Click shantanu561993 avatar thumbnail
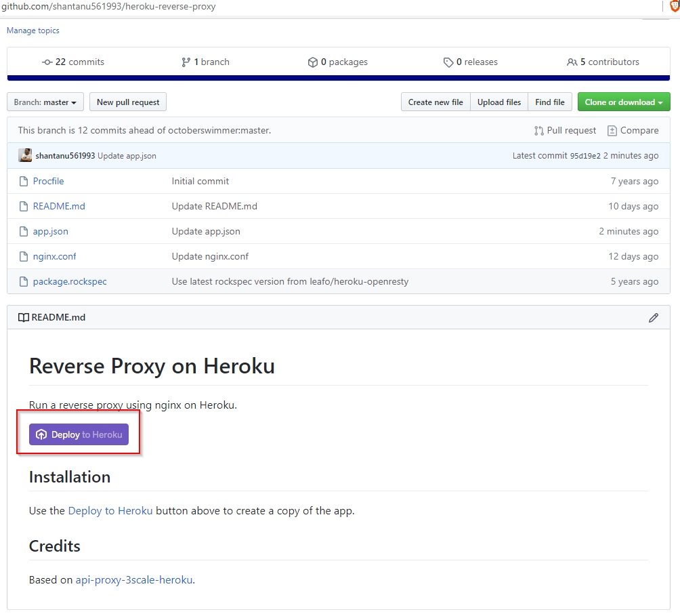 (x=25, y=156)
